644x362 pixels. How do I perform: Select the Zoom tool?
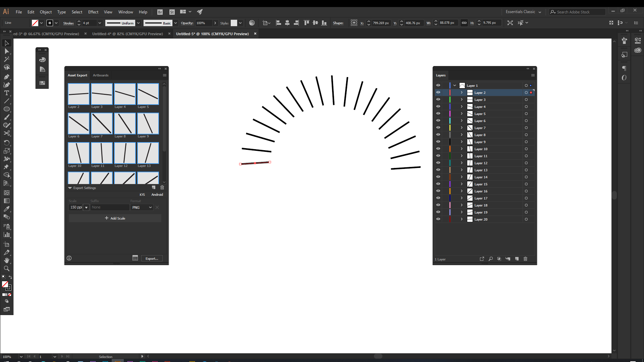pos(7,268)
